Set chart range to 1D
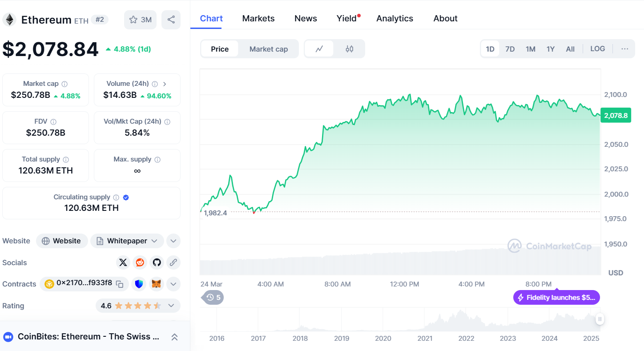 pos(490,49)
